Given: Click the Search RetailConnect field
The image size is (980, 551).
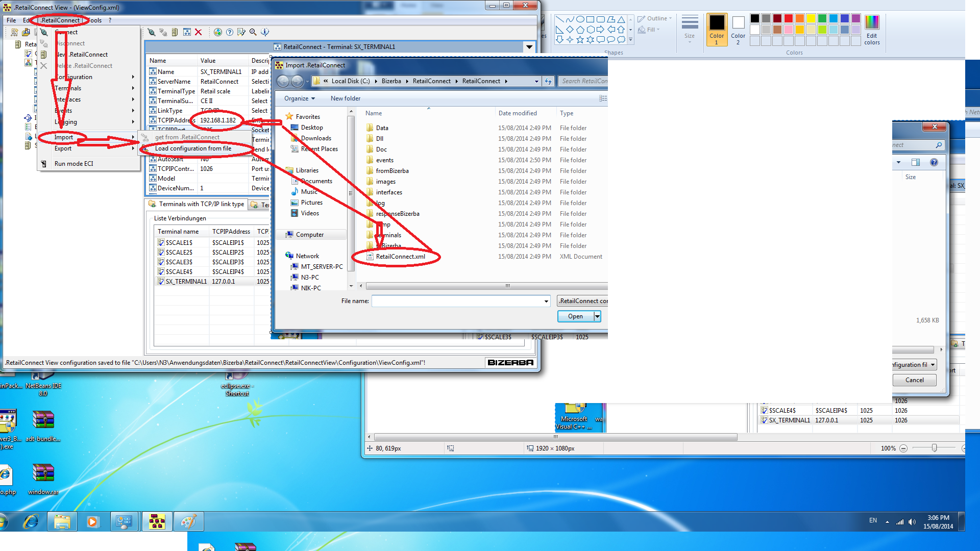Looking at the screenshot, I should tap(583, 81).
